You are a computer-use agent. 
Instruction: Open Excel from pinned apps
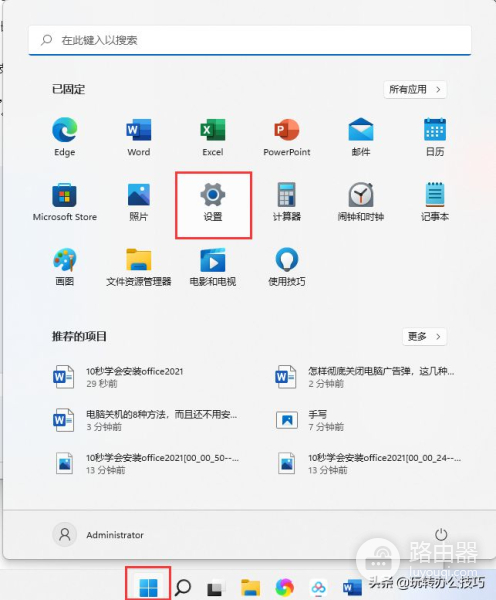[213, 137]
